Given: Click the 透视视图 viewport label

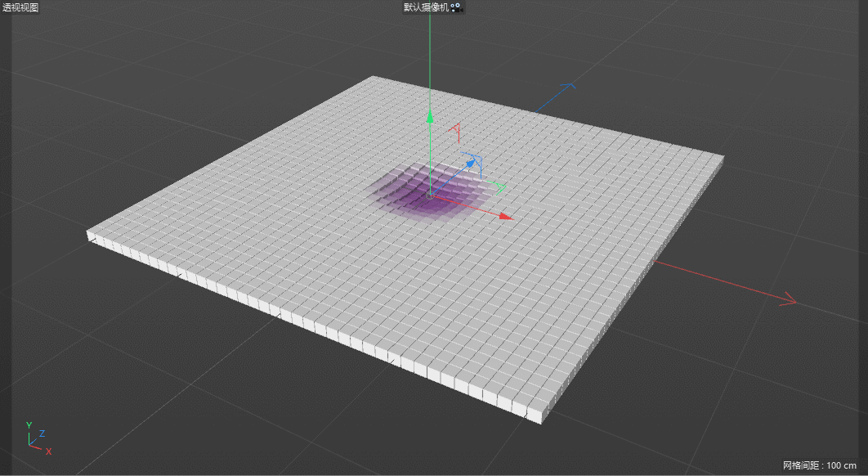Looking at the screenshot, I should [20, 7].
